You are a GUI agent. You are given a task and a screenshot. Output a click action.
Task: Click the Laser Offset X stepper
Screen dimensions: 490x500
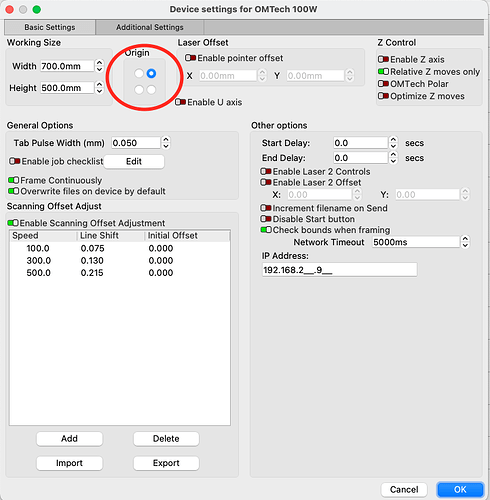(262, 76)
